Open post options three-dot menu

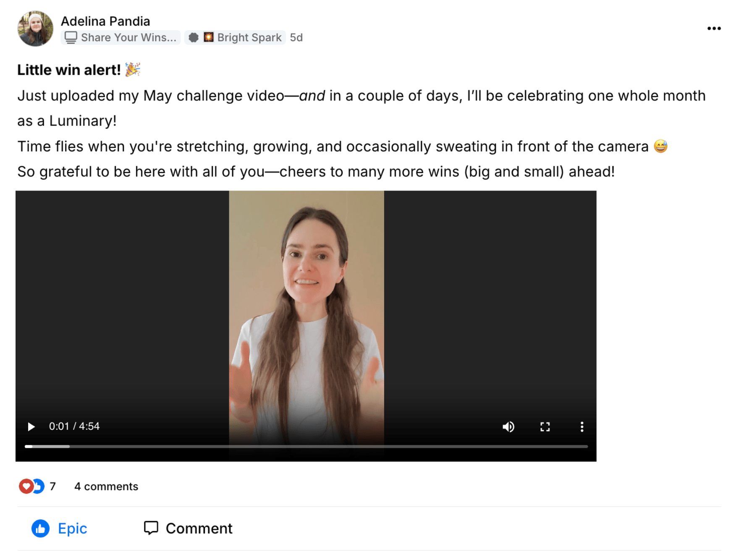[x=714, y=29]
